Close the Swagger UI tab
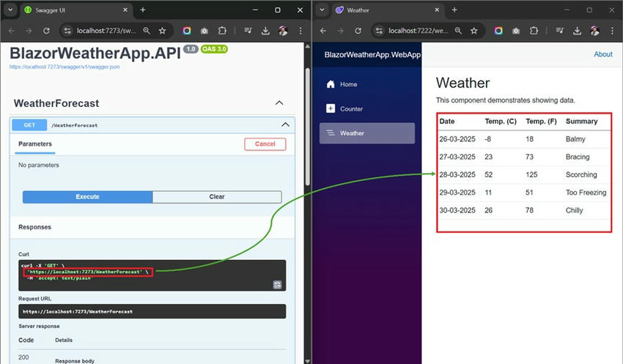The height and width of the screenshot is (364, 623). [x=125, y=10]
